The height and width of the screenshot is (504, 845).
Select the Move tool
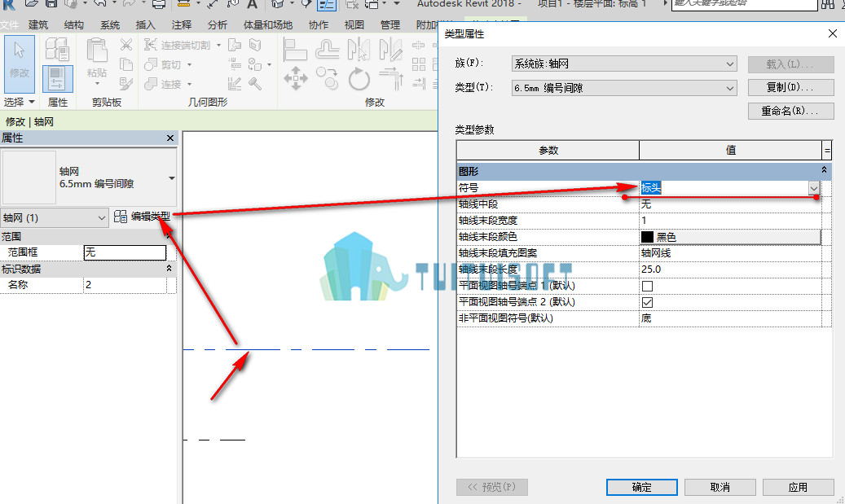point(295,79)
